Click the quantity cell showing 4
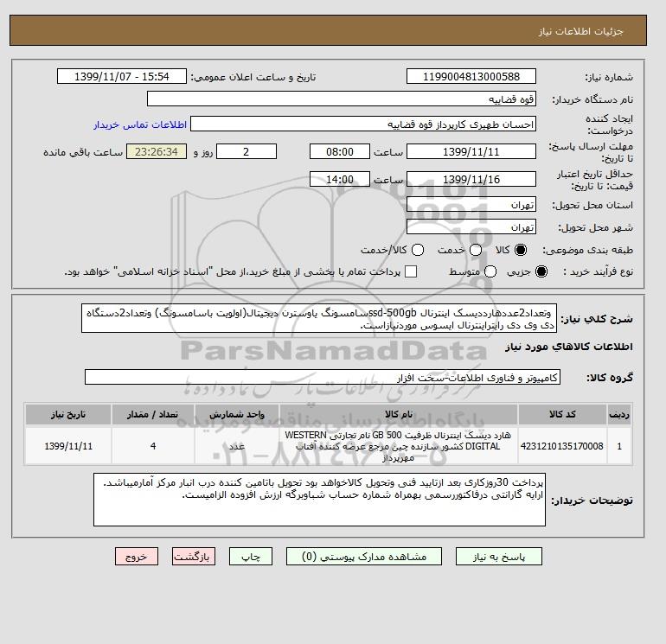Screen dimensions: 666x644 pyautogui.click(x=153, y=446)
